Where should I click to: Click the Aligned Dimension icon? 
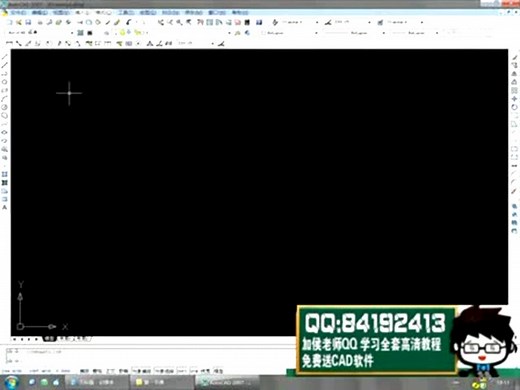pos(19,43)
